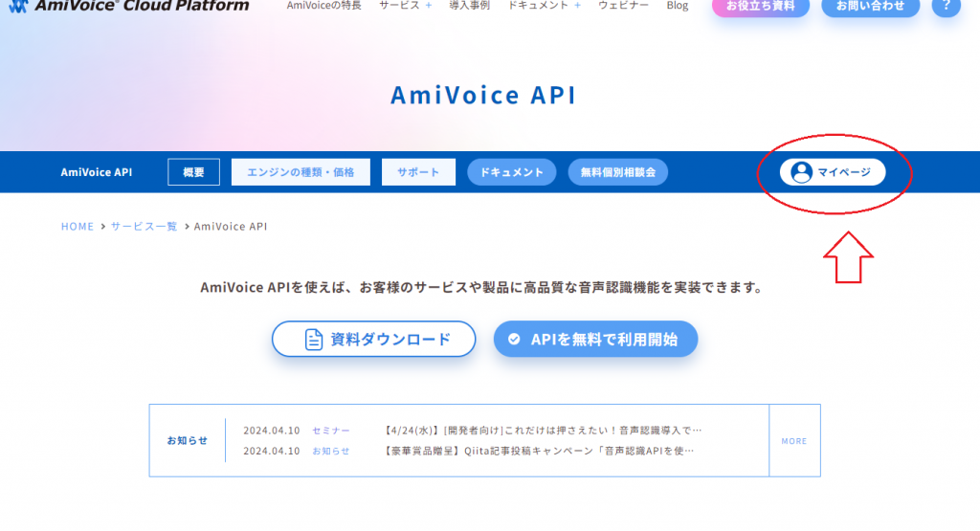Image resolution: width=980 pixels, height=531 pixels.
Task: Click the 無料個別相談会 button
Action: click(x=618, y=172)
